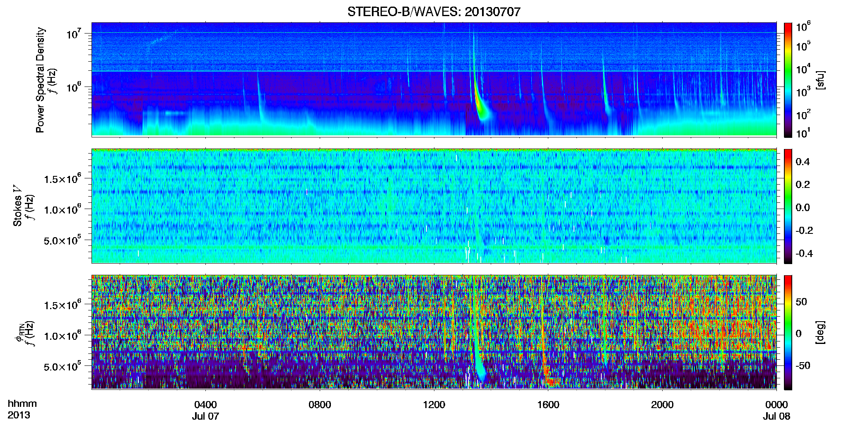Image resolution: width=868 pixels, height=447 pixels.
Task: Click the 0.4 value on the Stokes colorbar
Action: pyautogui.click(x=803, y=162)
